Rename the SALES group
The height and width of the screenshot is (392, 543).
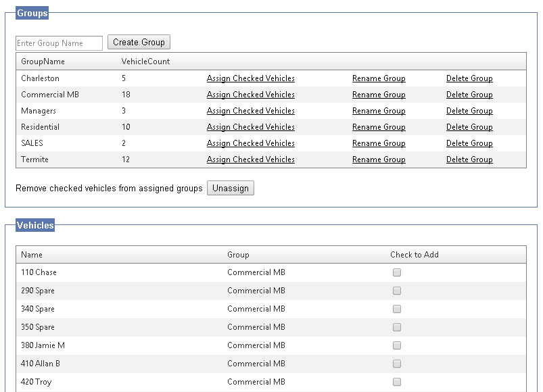[x=379, y=143]
